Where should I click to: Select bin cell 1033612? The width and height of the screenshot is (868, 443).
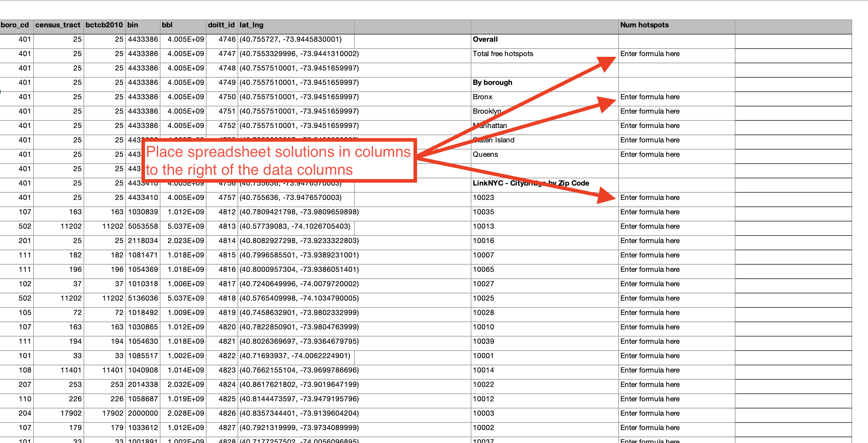[x=143, y=430]
